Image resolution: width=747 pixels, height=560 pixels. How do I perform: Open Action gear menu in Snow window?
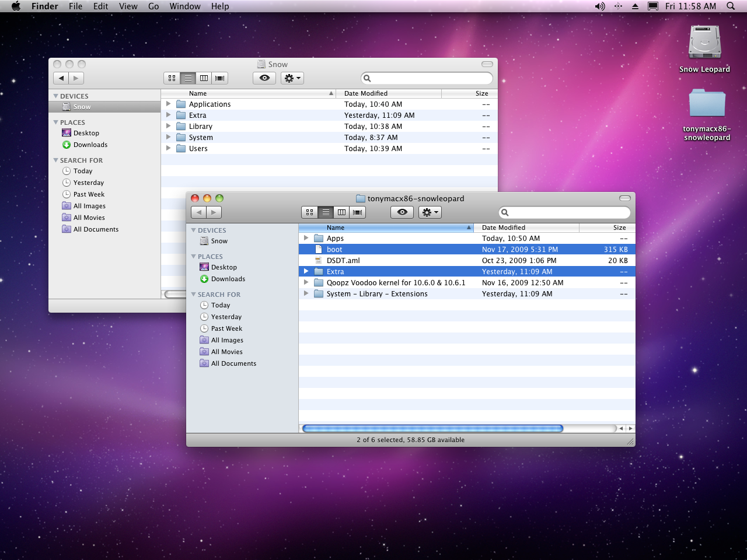(292, 78)
